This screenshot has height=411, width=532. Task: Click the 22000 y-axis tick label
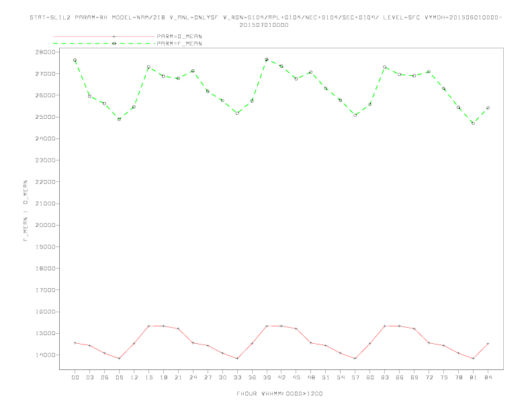click(x=45, y=182)
